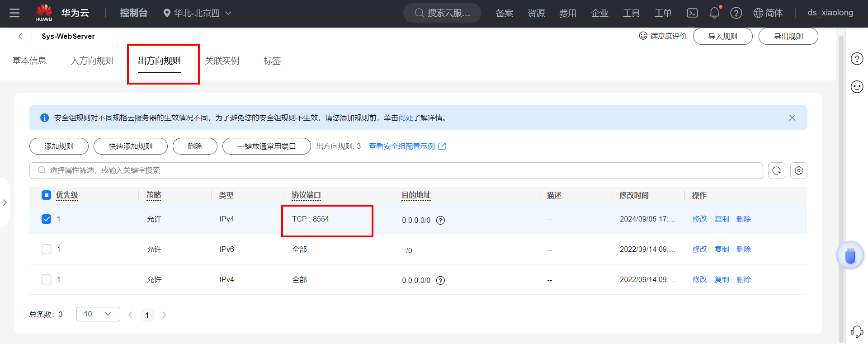
Task: Click help icon next to first 0.0.0.0/0
Action: 440,220
